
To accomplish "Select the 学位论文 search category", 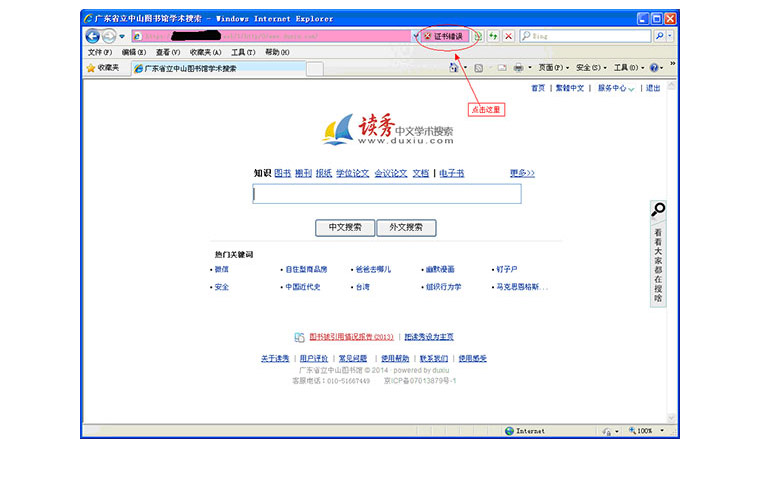I will [x=352, y=173].
